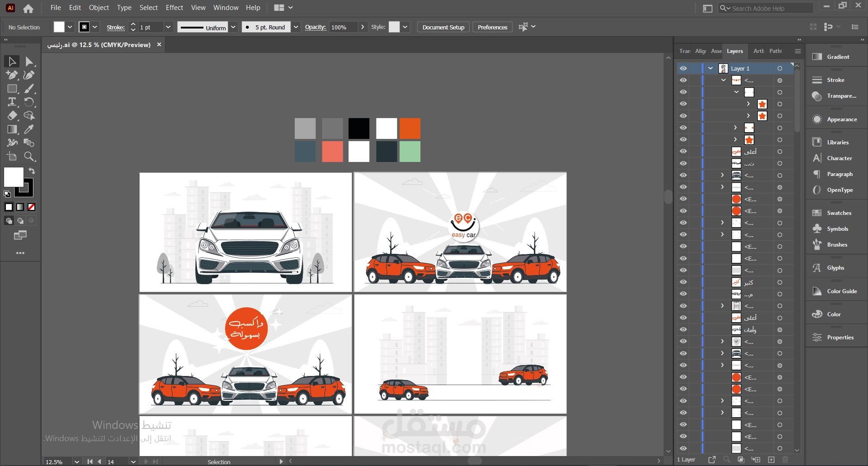Create new layer in Layers panel

[771, 460]
